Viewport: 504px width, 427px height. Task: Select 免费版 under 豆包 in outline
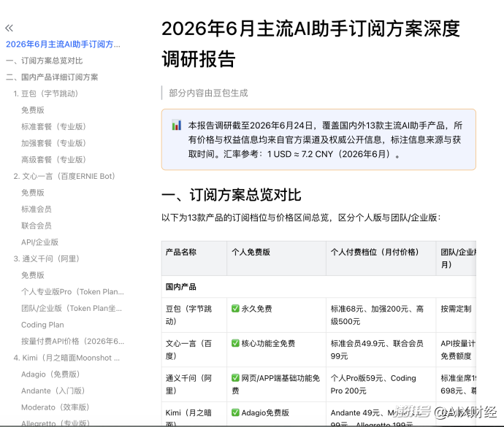tap(33, 110)
